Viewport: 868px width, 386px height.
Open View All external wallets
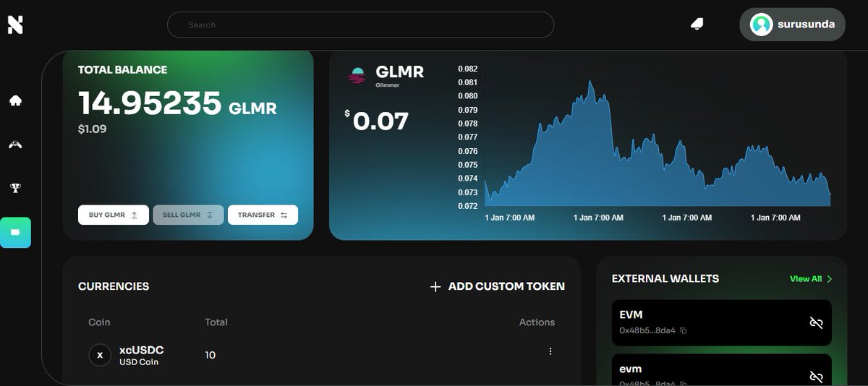pos(811,278)
